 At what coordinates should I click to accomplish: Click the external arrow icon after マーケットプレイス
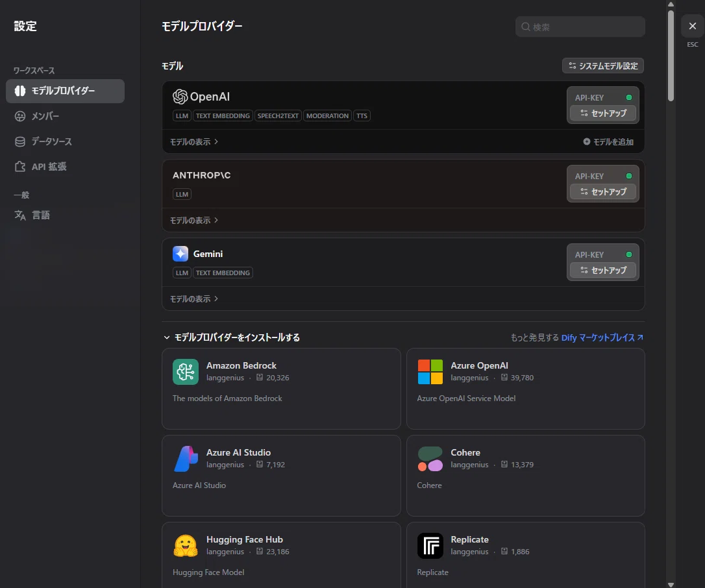640,337
